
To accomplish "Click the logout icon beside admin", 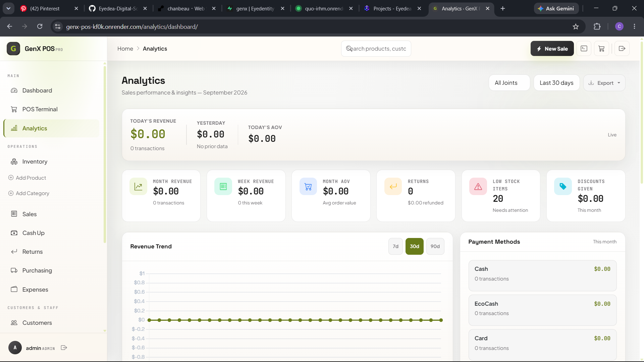I will tap(64, 348).
